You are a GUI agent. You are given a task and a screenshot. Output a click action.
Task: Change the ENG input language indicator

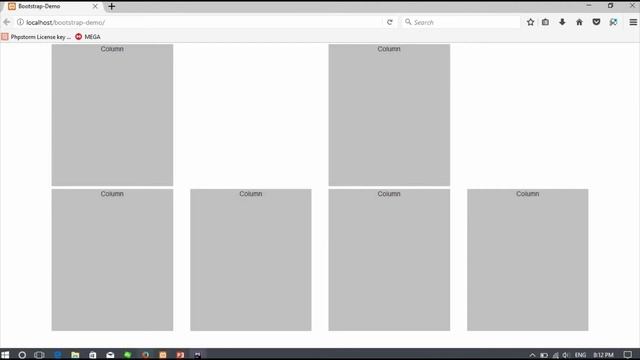pos(580,355)
